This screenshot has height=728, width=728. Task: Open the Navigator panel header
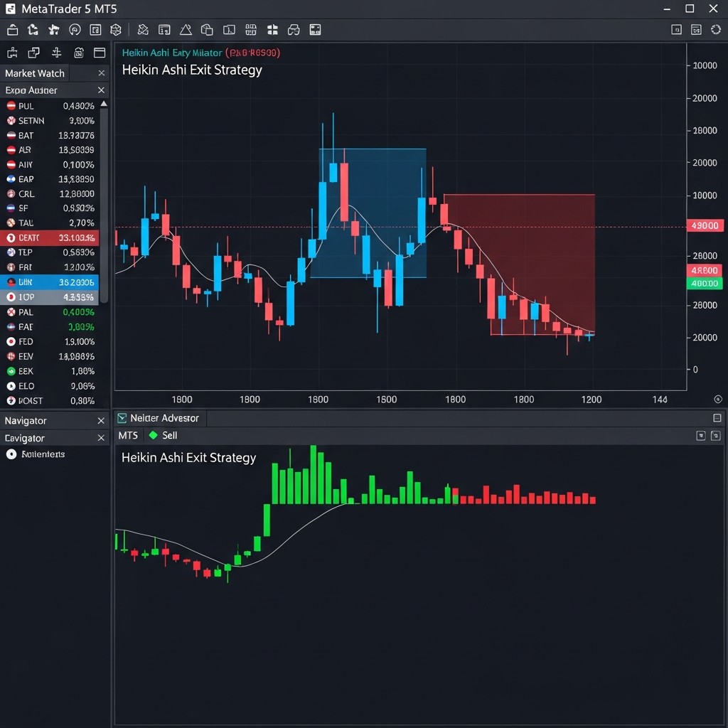click(x=28, y=420)
